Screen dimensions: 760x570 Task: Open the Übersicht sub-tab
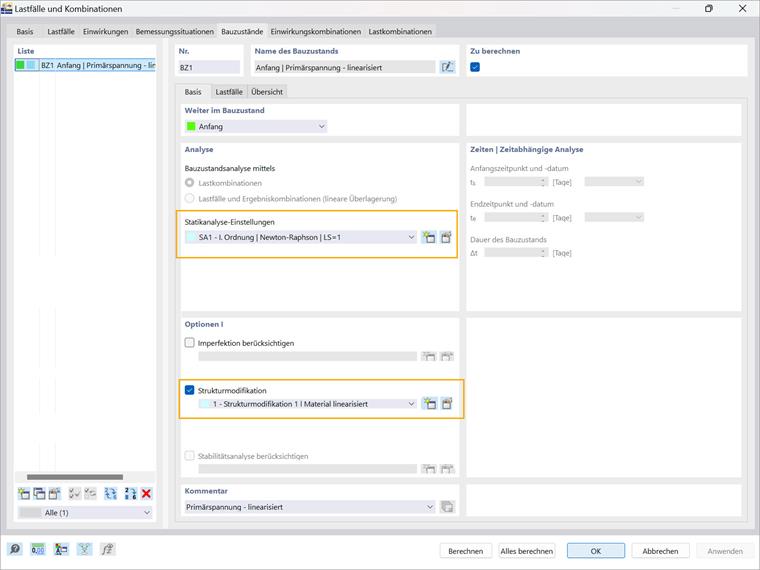(267, 92)
